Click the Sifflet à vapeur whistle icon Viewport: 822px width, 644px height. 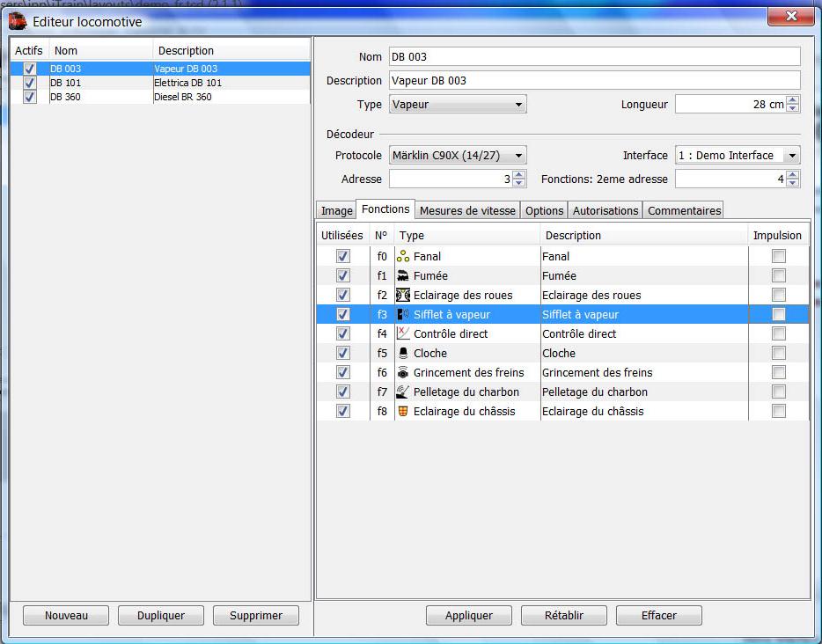point(403,315)
